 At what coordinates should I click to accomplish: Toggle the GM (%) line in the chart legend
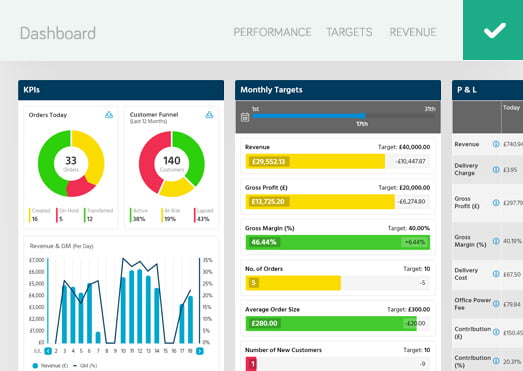(85, 366)
